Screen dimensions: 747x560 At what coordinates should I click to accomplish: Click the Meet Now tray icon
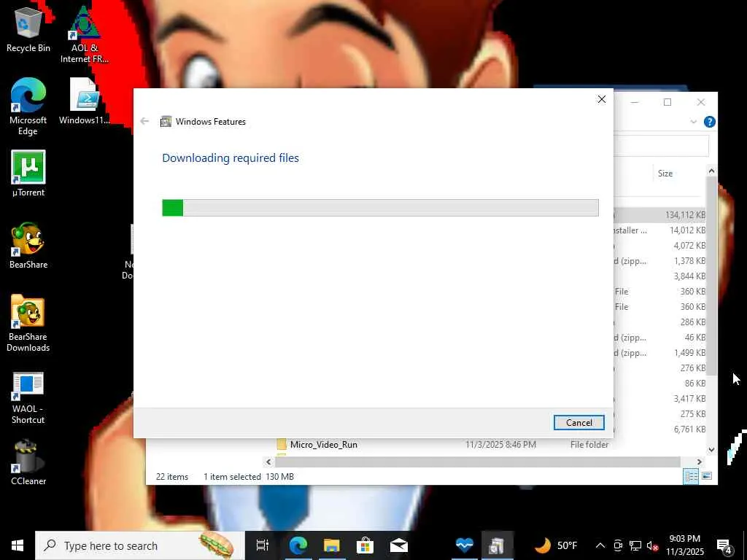coord(618,545)
